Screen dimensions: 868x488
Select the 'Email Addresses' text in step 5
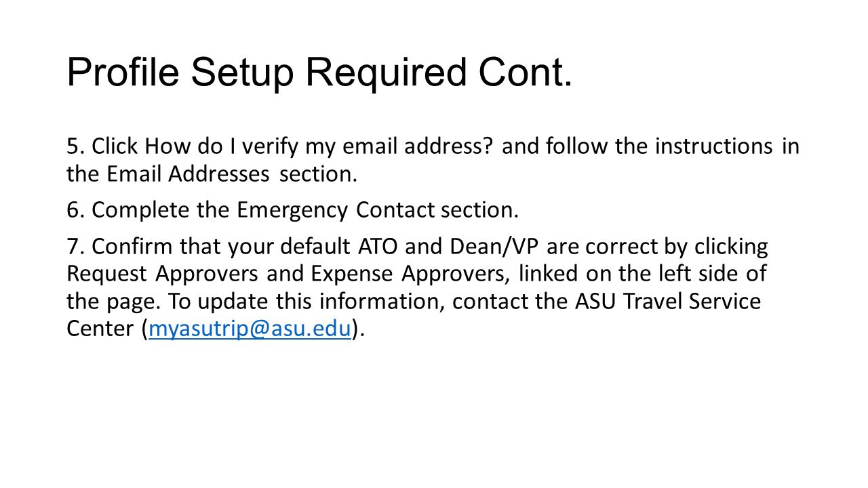(188, 174)
